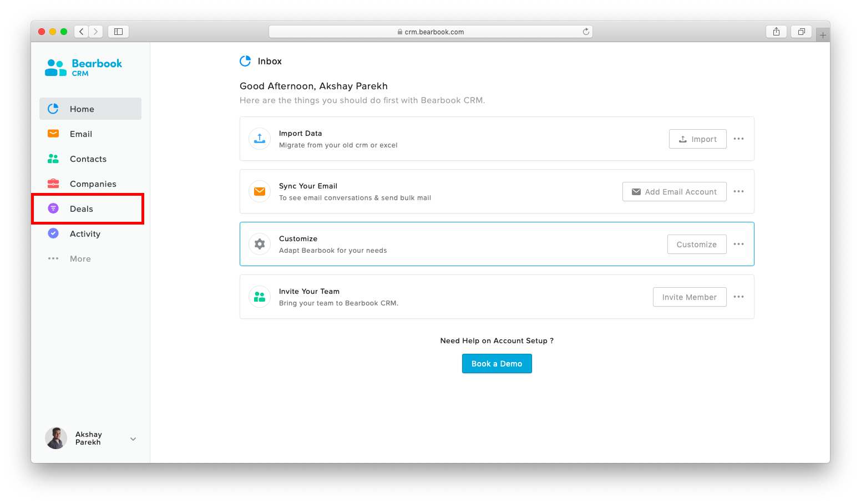
Task: Expand Akshay Parekh account menu
Action: point(133,439)
